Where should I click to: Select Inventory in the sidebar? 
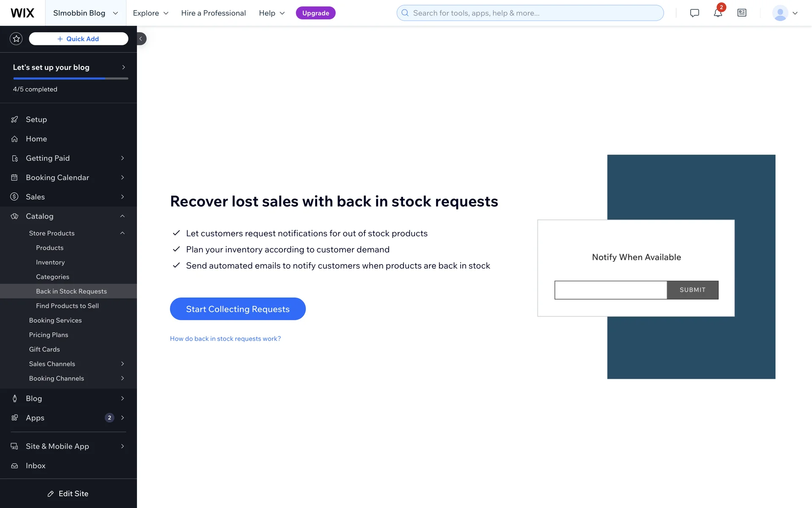50,262
